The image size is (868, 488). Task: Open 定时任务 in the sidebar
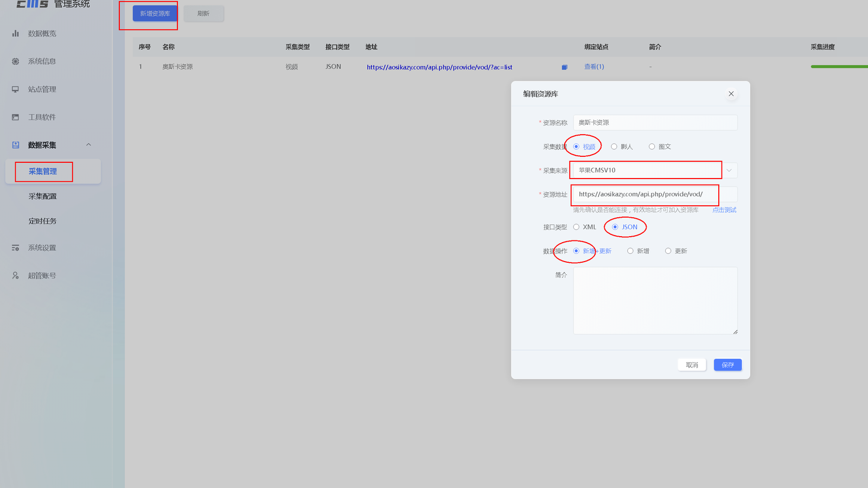tap(42, 221)
